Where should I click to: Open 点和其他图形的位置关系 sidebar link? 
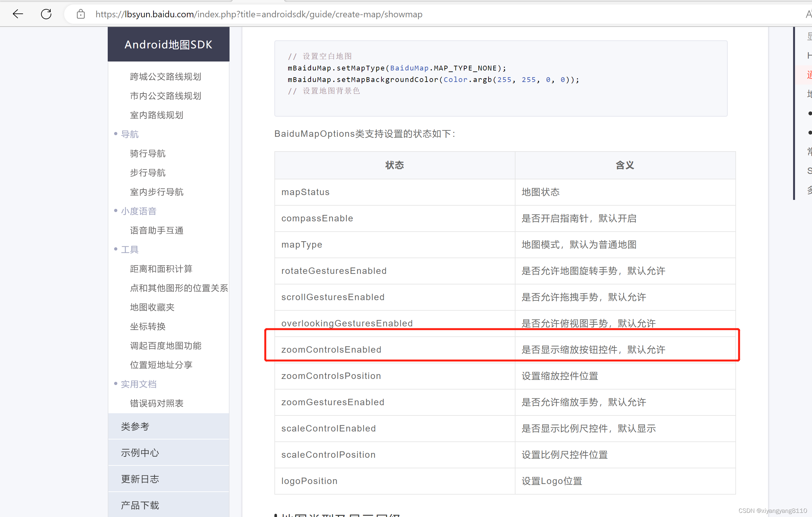coord(179,288)
